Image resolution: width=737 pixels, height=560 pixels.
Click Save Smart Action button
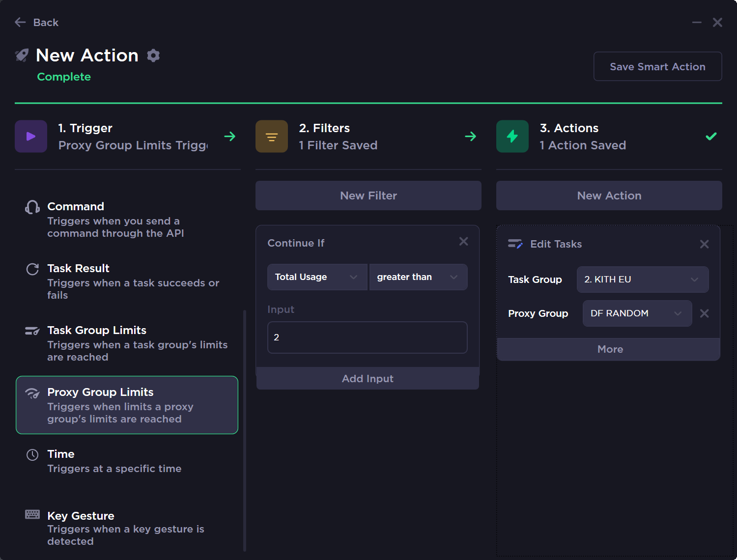657,66
